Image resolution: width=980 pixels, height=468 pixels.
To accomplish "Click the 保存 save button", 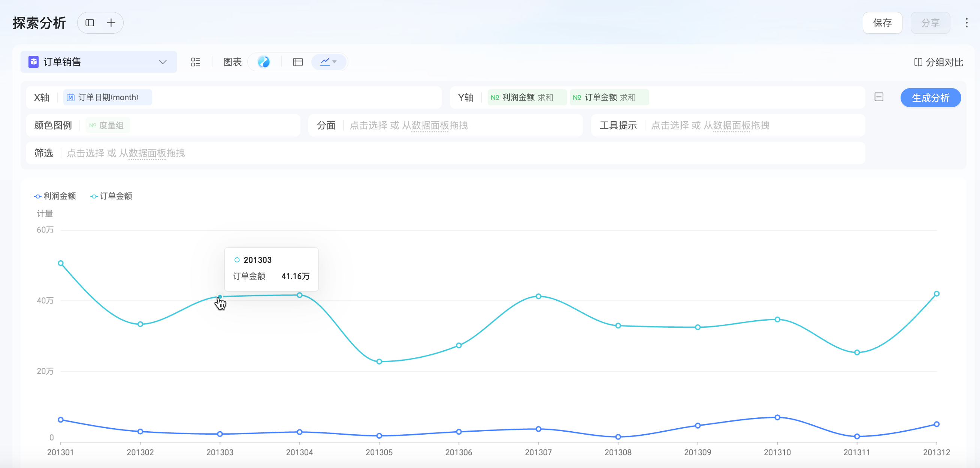I will (x=882, y=23).
